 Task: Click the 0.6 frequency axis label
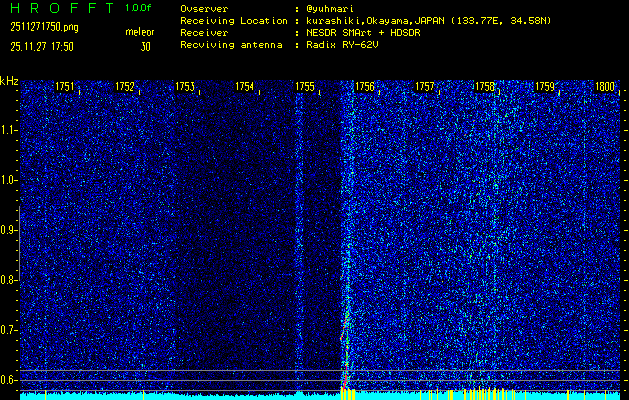[8, 380]
